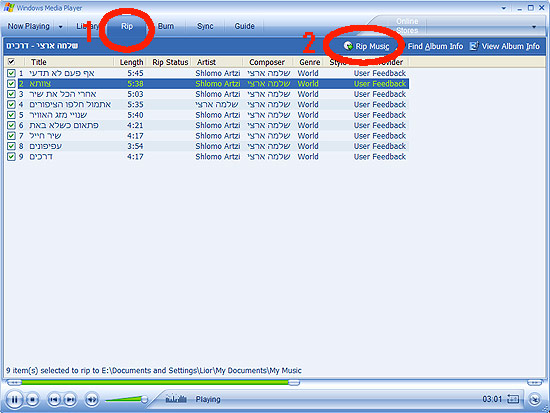Switch to the Sync tab
The width and height of the screenshot is (550, 413).
tap(205, 26)
